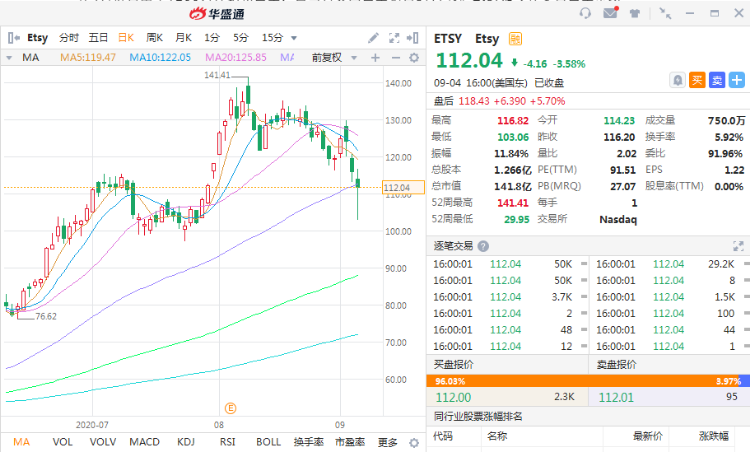Screen dimensions: 750x452
Task: Click the margin trading badge next to Etsy
Action: pyautogui.click(x=515, y=39)
